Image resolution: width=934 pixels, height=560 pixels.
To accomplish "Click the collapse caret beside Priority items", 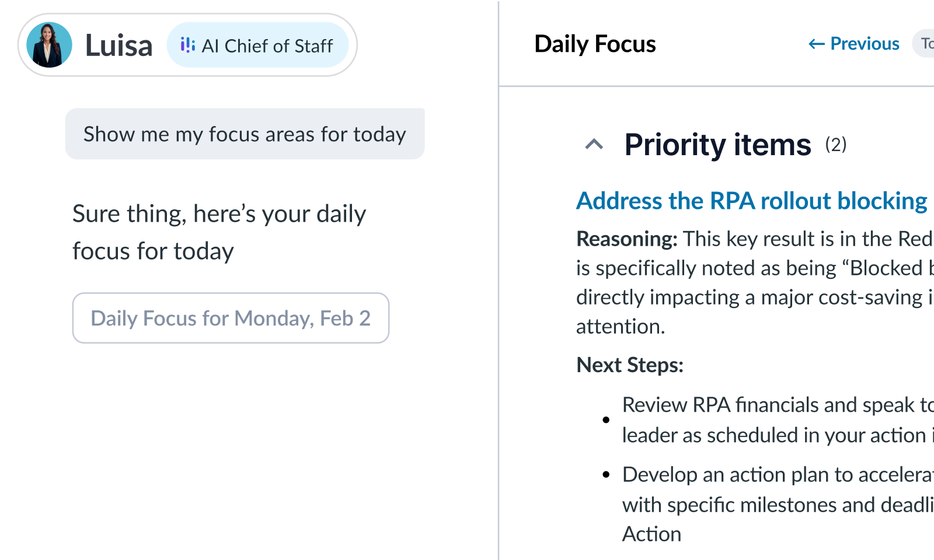I will click(x=593, y=144).
